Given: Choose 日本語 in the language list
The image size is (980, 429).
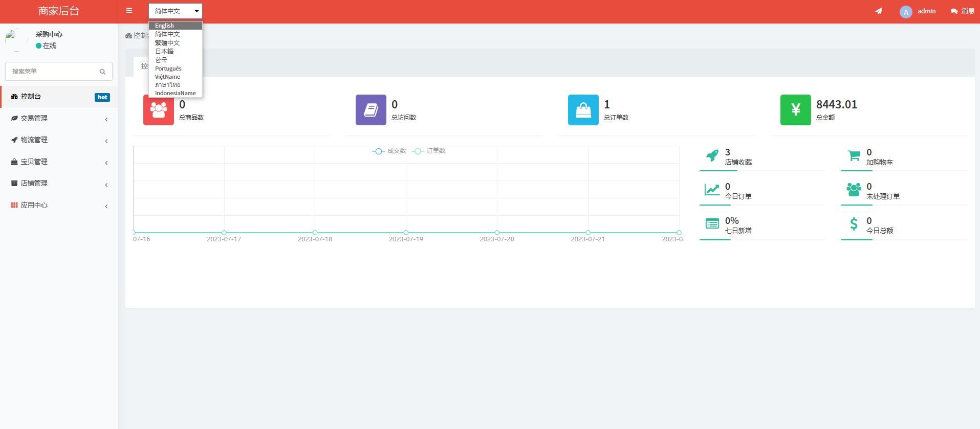Looking at the screenshot, I should click(164, 51).
